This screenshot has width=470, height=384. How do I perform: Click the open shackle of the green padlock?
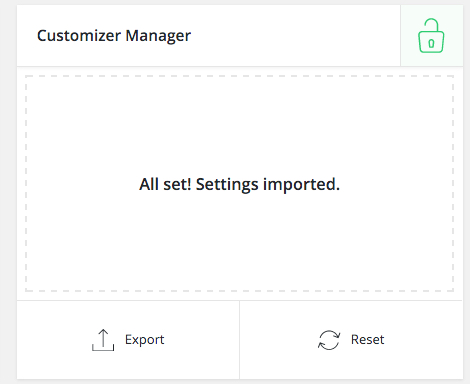(431, 25)
